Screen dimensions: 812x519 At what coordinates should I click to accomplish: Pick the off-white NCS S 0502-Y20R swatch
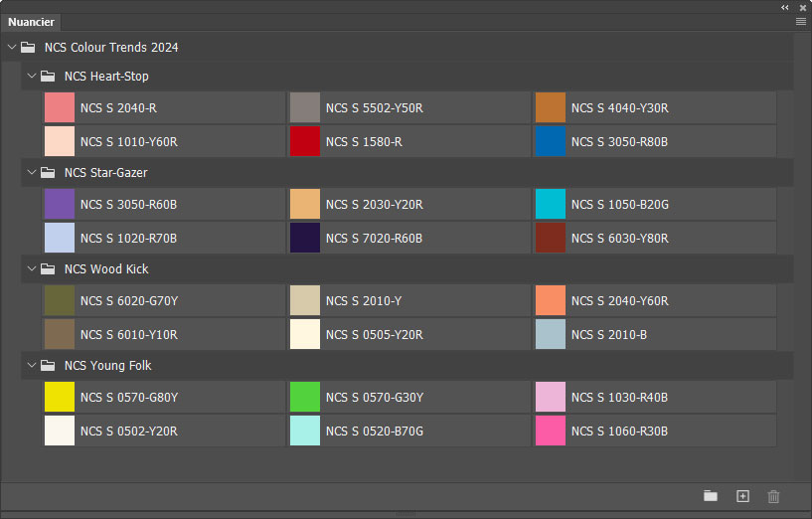pyautogui.click(x=60, y=431)
